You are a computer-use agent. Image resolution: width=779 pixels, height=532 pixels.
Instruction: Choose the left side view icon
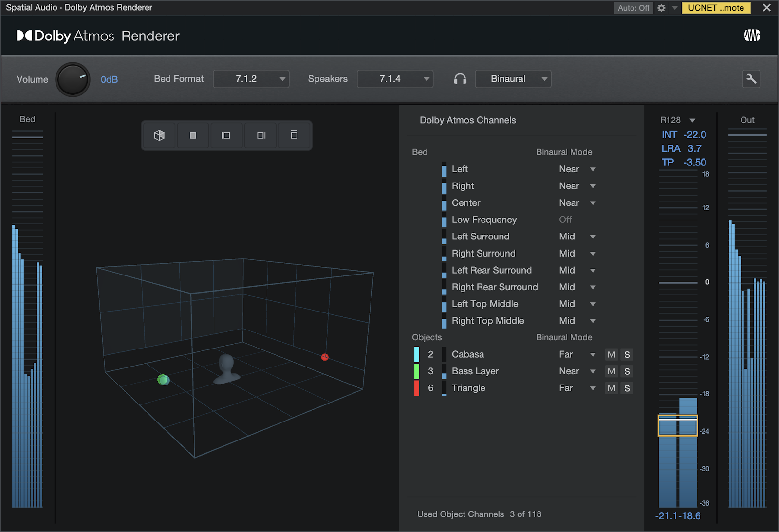click(x=226, y=135)
